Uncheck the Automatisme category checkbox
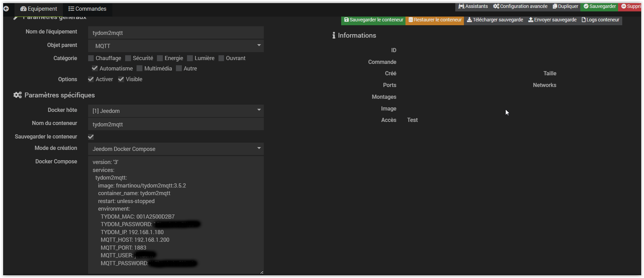 pos(94,68)
